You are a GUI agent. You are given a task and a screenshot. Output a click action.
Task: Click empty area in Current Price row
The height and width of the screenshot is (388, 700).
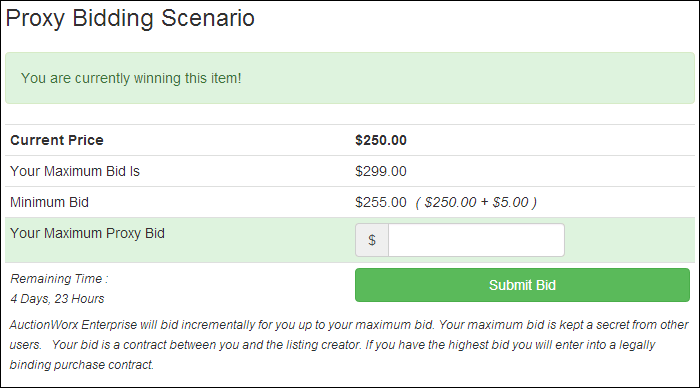pyautogui.click(x=549, y=140)
